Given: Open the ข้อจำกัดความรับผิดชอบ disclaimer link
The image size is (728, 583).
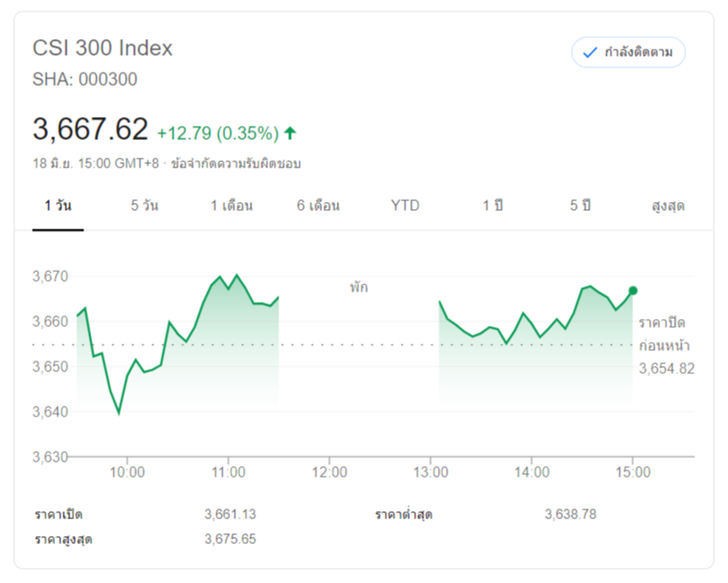Looking at the screenshot, I should (x=236, y=164).
